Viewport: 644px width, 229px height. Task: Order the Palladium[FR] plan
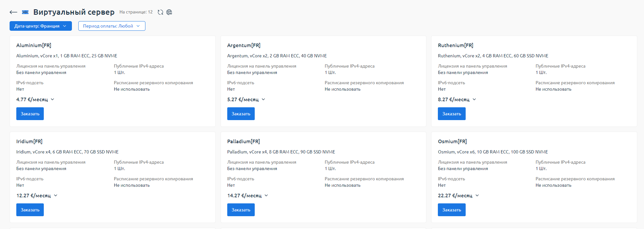(241, 210)
